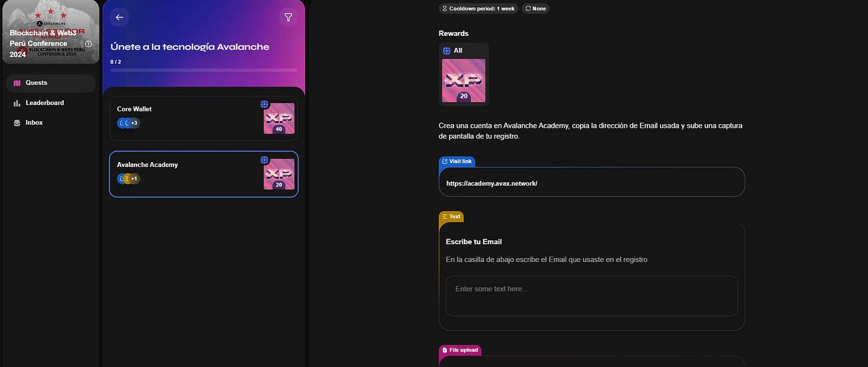Click the Quests map icon in sidebar
Viewport: 868px width, 367px height.
pyautogui.click(x=17, y=83)
